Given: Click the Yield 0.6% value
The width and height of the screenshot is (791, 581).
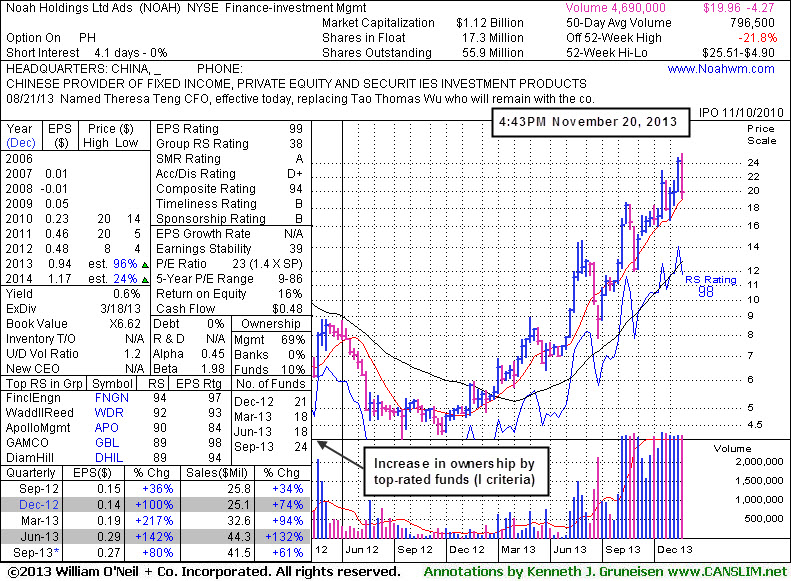Looking at the screenshot, I should pyautogui.click(x=127, y=294).
